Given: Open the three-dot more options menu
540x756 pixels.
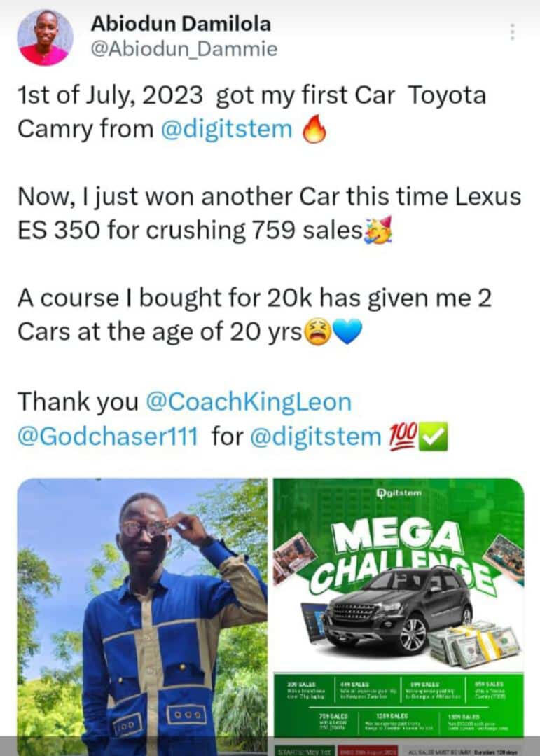Looking at the screenshot, I should click(512, 32).
